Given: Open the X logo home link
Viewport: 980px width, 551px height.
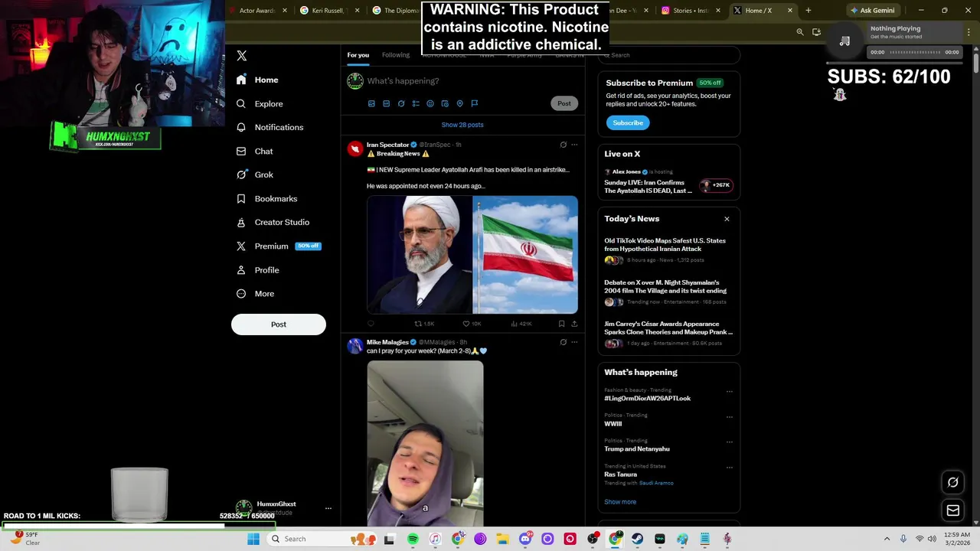Looking at the screenshot, I should pos(242,56).
